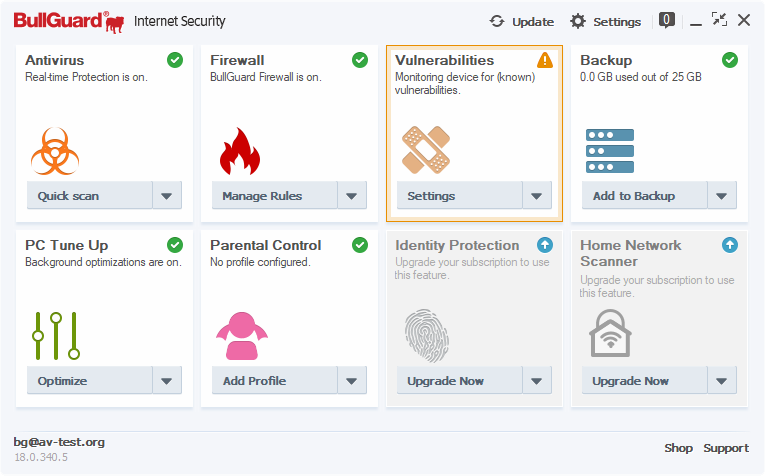Open the notifications counter icon
Viewport: 765px width, 476px height.
pos(667,19)
